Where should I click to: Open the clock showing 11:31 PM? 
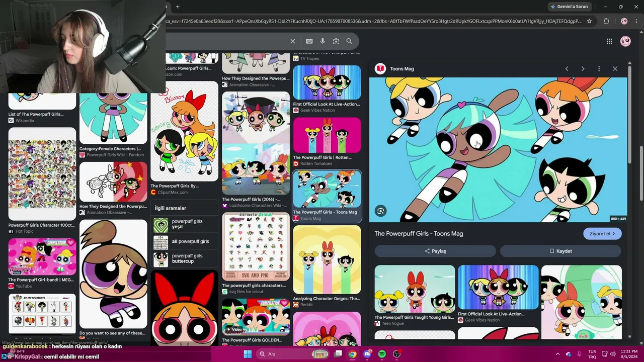(629, 354)
